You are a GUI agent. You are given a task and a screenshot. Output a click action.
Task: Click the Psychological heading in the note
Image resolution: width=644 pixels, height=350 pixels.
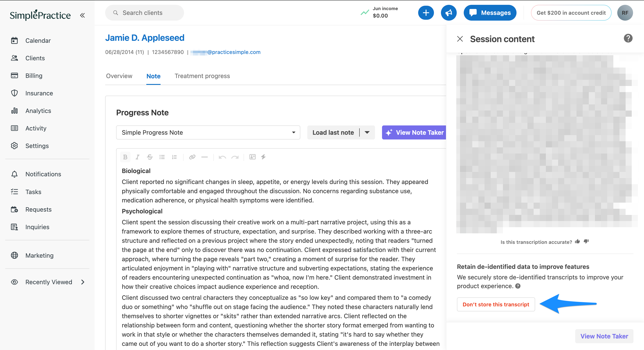click(x=142, y=211)
